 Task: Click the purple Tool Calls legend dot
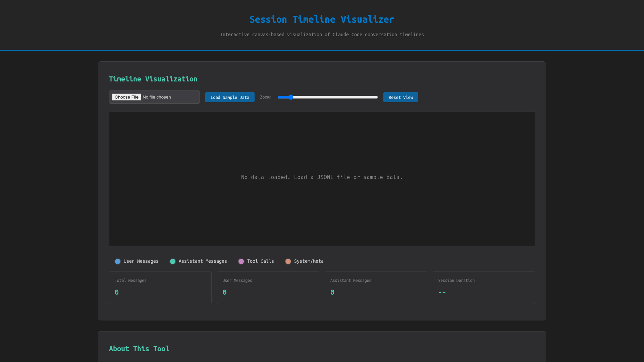coord(241,261)
